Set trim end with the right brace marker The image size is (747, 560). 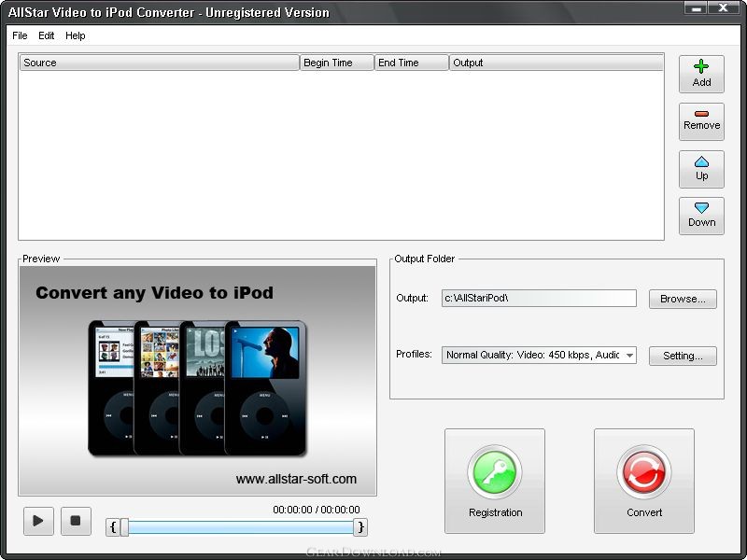pyautogui.click(x=360, y=527)
